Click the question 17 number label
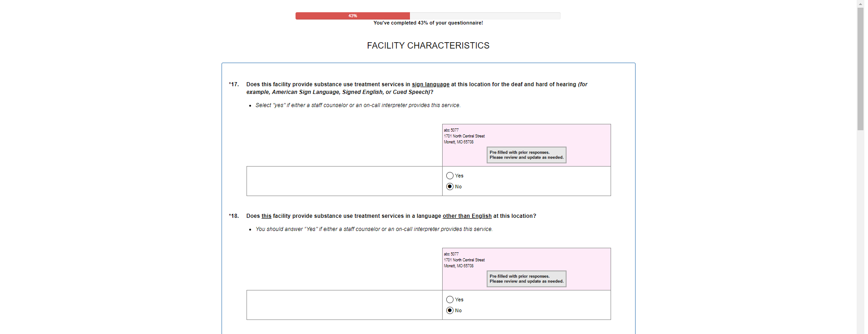This screenshot has height=334, width=868. (234, 84)
